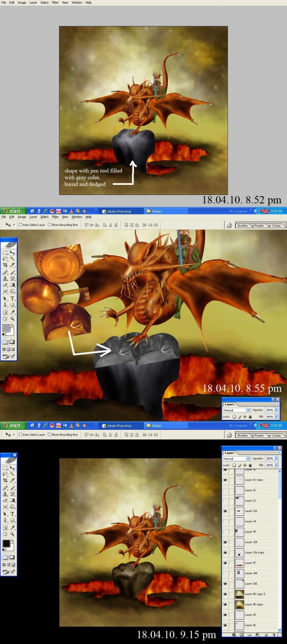
Task: Select Zoom tool in toolbox with gray foreground swatch
Action: point(12,318)
